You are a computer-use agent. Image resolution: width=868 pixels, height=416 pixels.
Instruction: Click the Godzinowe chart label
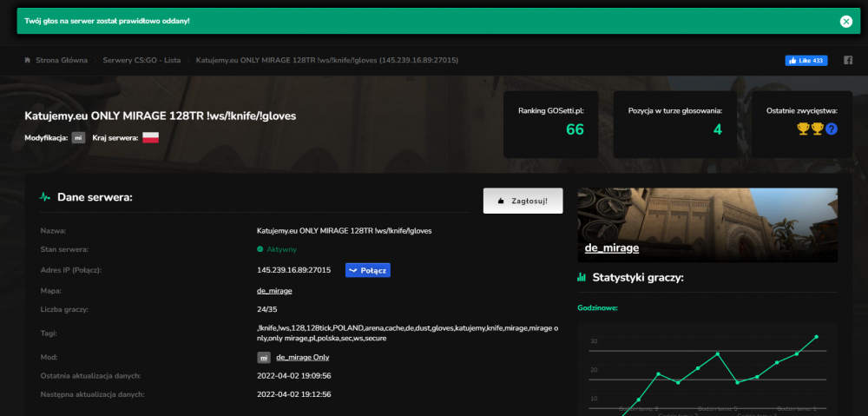598,308
